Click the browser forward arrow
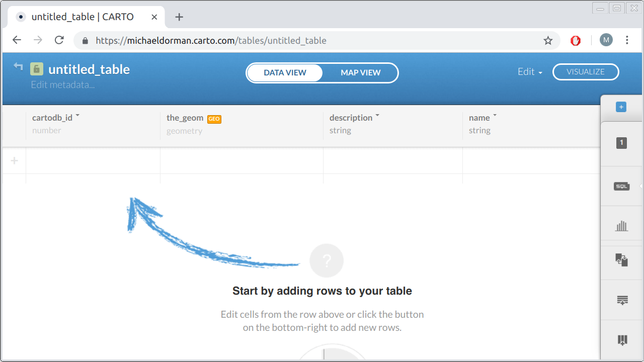The width and height of the screenshot is (644, 362). [38, 40]
